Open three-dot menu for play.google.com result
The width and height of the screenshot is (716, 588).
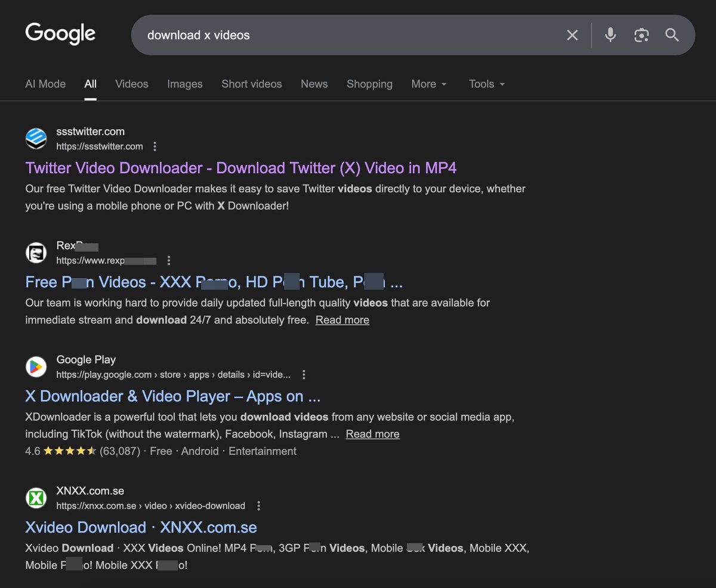(x=304, y=375)
